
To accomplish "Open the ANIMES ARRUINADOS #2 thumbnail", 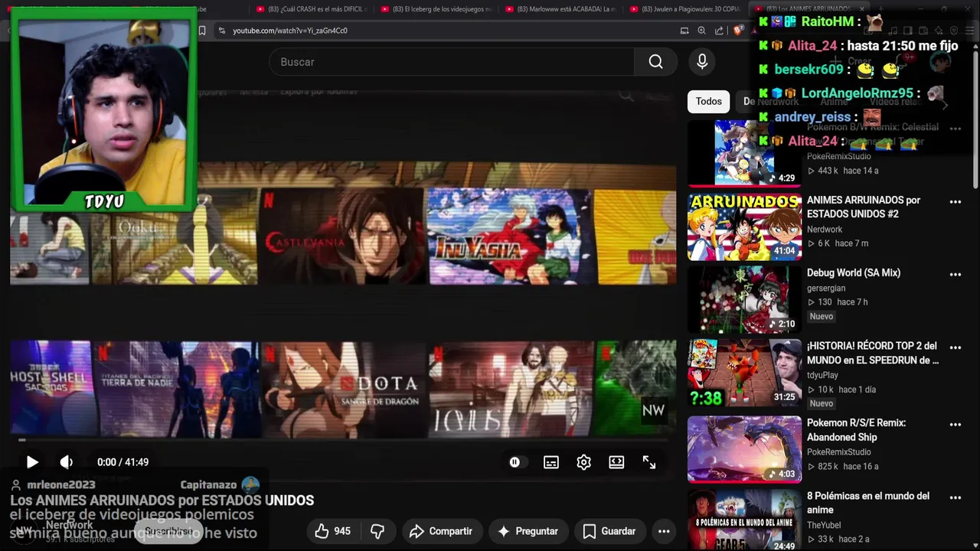I will 744,227.
